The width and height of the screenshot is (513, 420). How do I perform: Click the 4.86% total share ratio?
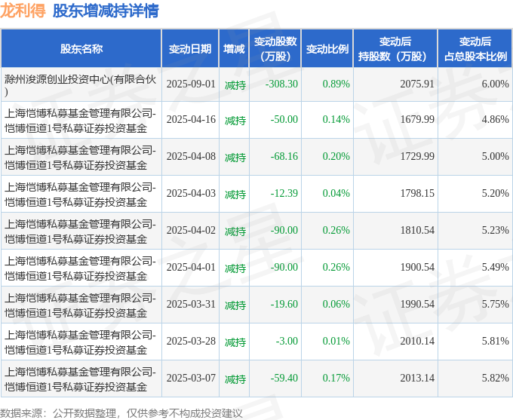pos(495,119)
